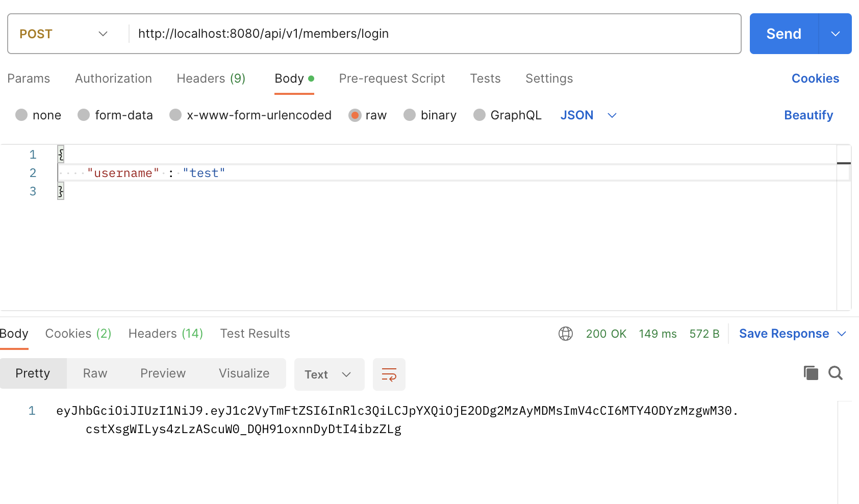The image size is (859, 504).
Task: Click line number 3 in request editor
Action: point(33,191)
